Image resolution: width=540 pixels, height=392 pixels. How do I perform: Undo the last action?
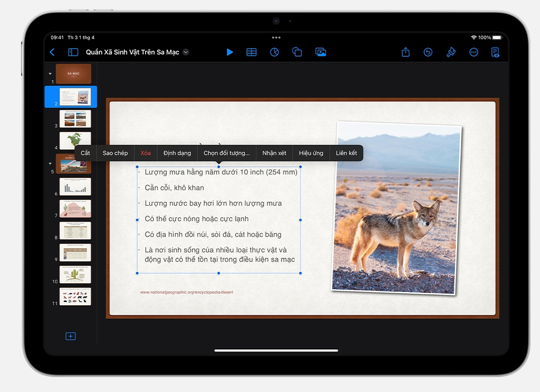click(x=428, y=52)
